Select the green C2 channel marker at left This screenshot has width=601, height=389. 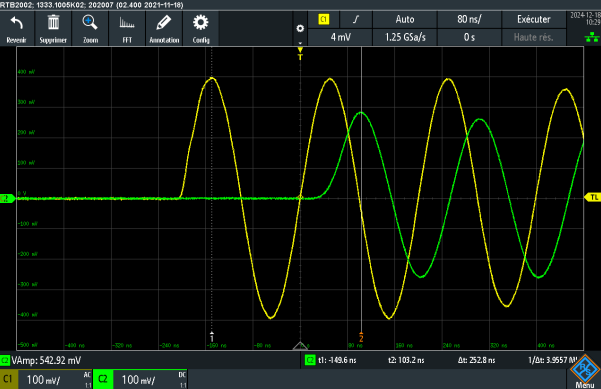tap(7, 199)
